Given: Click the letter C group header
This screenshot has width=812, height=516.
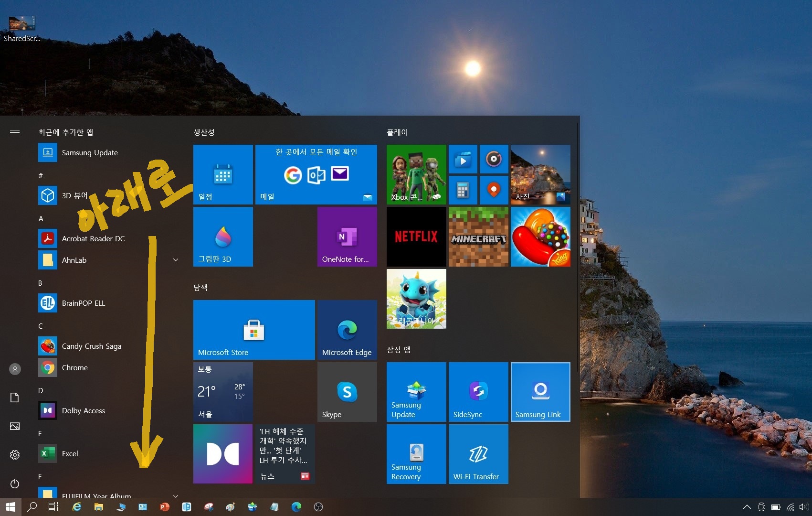Looking at the screenshot, I should [x=41, y=326].
